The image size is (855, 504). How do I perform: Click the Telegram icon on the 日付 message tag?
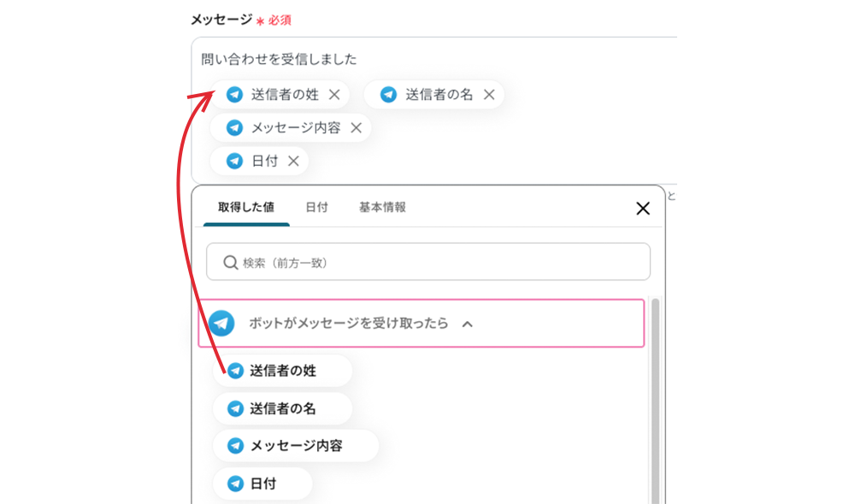click(x=234, y=161)
